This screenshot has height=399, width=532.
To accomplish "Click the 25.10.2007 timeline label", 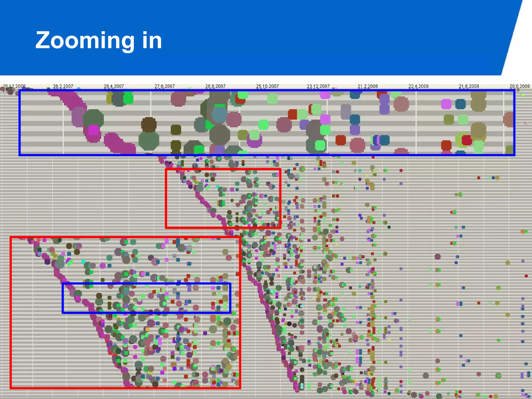I will click(267, 86).
